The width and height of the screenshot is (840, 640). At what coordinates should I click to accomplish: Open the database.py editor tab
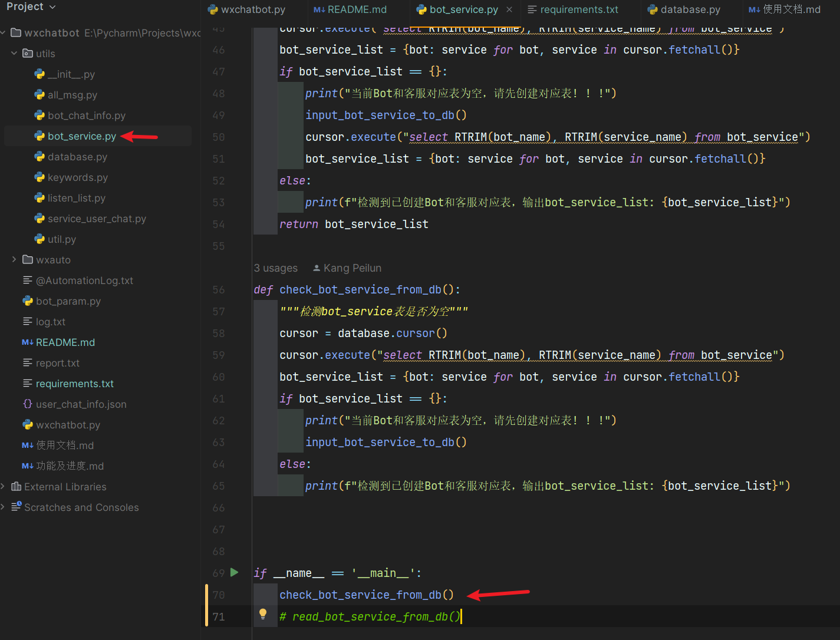coord(684,9)
